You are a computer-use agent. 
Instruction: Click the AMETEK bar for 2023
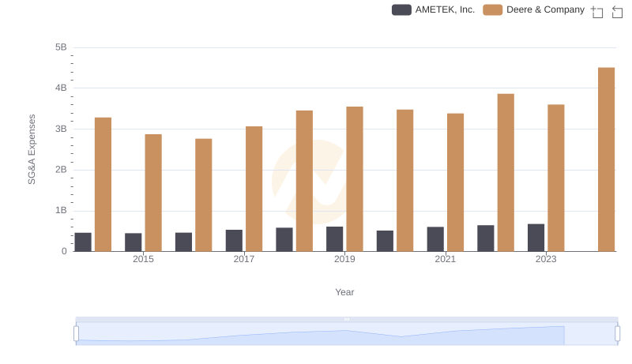point(536,238)
